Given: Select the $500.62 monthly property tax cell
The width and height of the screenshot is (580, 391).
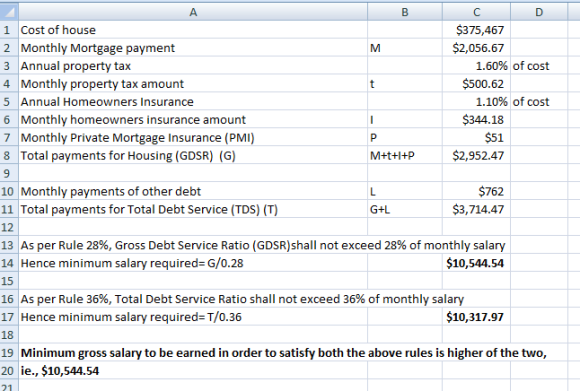Looking at the screenshot, I should [476, 84].
